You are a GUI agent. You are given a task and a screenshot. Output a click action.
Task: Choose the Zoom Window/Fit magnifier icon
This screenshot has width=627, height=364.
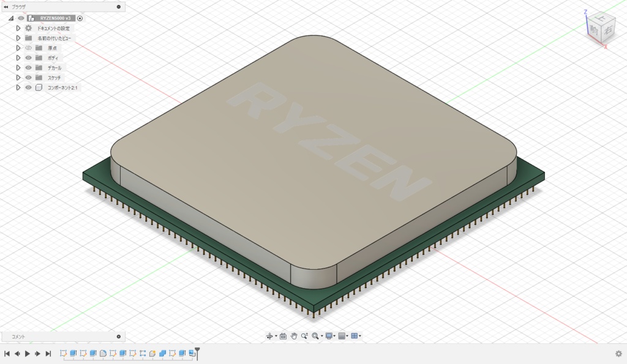[315, 336]
